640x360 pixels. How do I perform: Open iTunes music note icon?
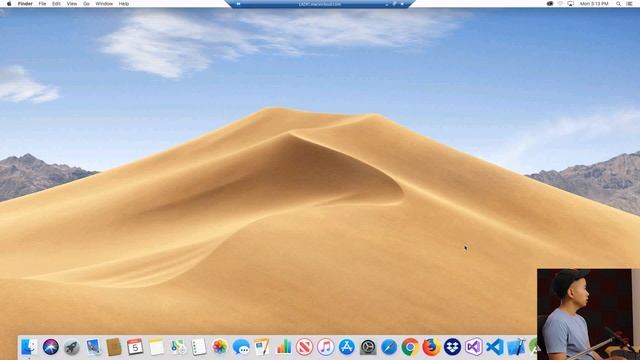326,347
